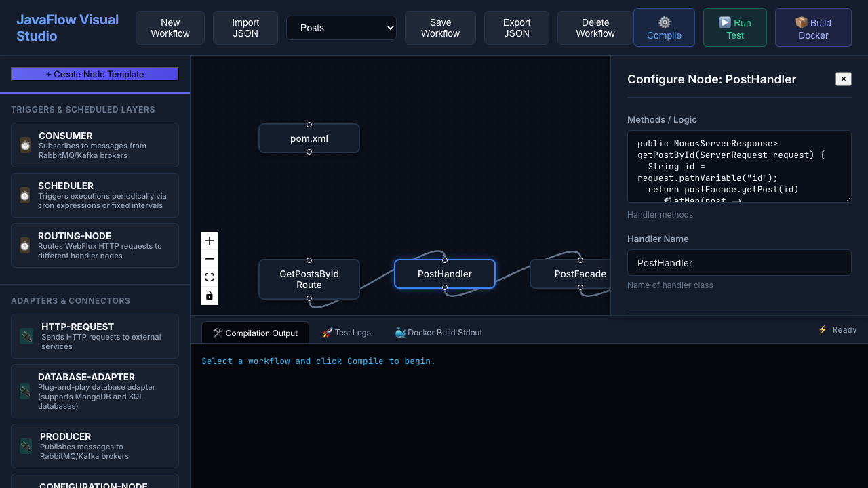Click the PRODUCER template title

65,436
